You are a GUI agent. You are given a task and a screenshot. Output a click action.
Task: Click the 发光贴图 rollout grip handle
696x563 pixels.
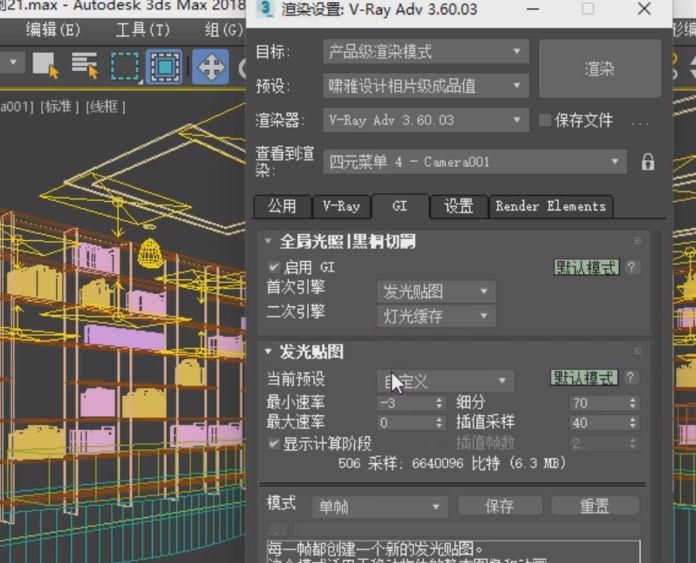coord(637,351)
